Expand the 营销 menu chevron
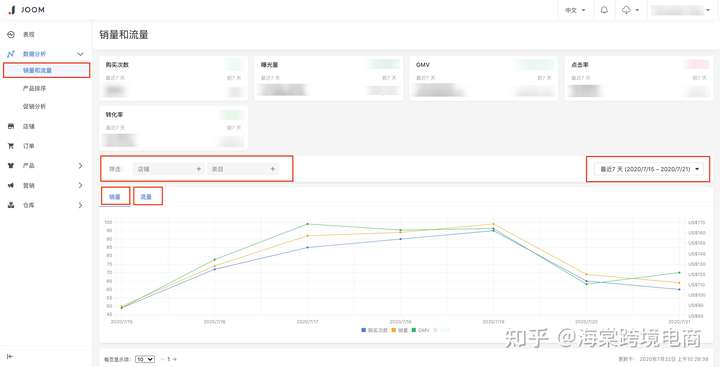The image size is (720, 367). (x=80, y=186)
